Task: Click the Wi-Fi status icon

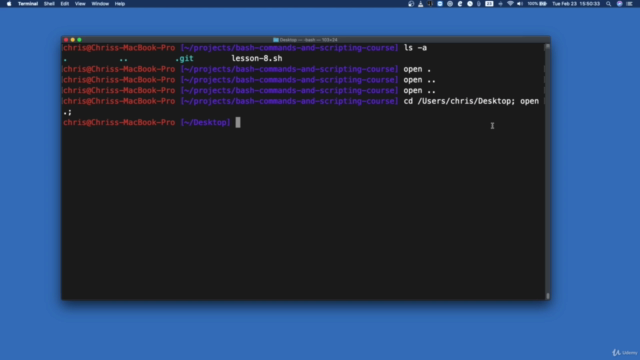Action: pyautogui.click(x=510, y=4)
